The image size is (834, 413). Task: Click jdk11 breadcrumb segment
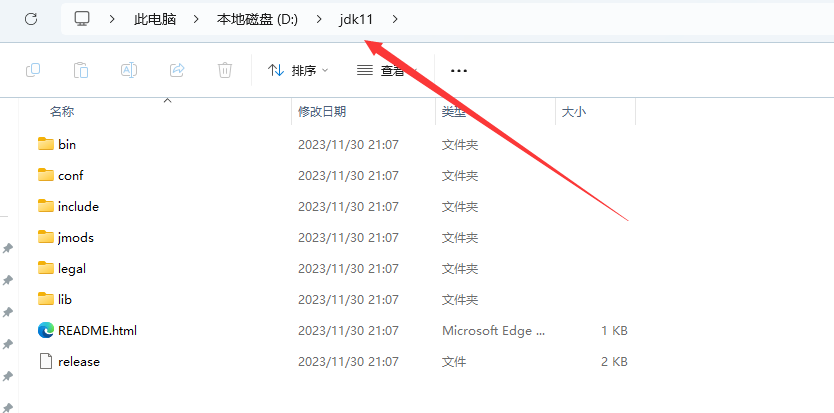pyautogui.click(x=356, y=20)
